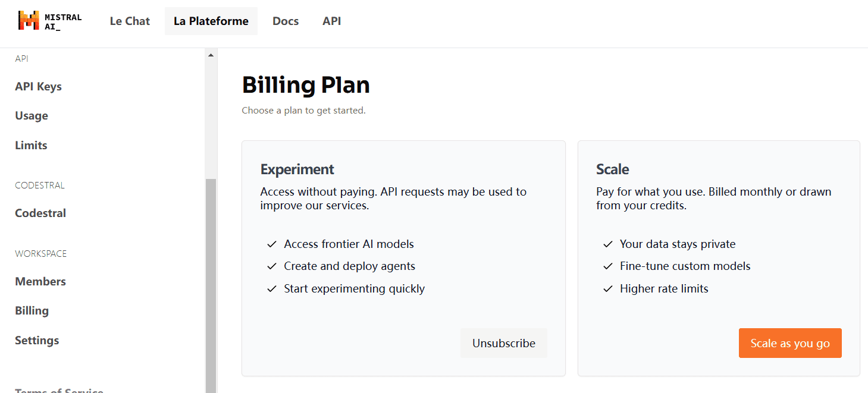Open the Le Chat tab

click(x=130, y=21)
